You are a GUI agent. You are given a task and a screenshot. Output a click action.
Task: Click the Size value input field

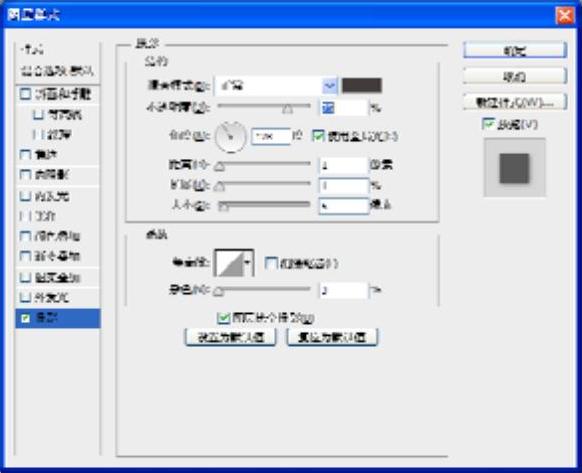344,206
